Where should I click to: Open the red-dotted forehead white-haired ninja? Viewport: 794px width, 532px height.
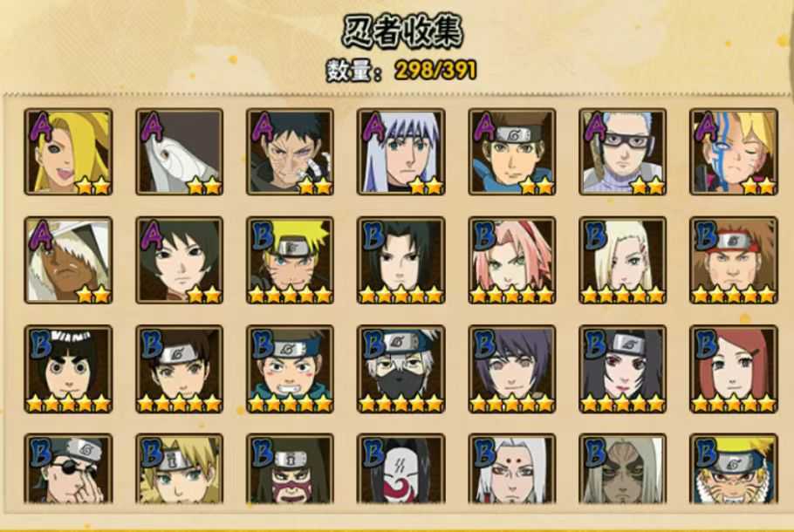[511, 468]
